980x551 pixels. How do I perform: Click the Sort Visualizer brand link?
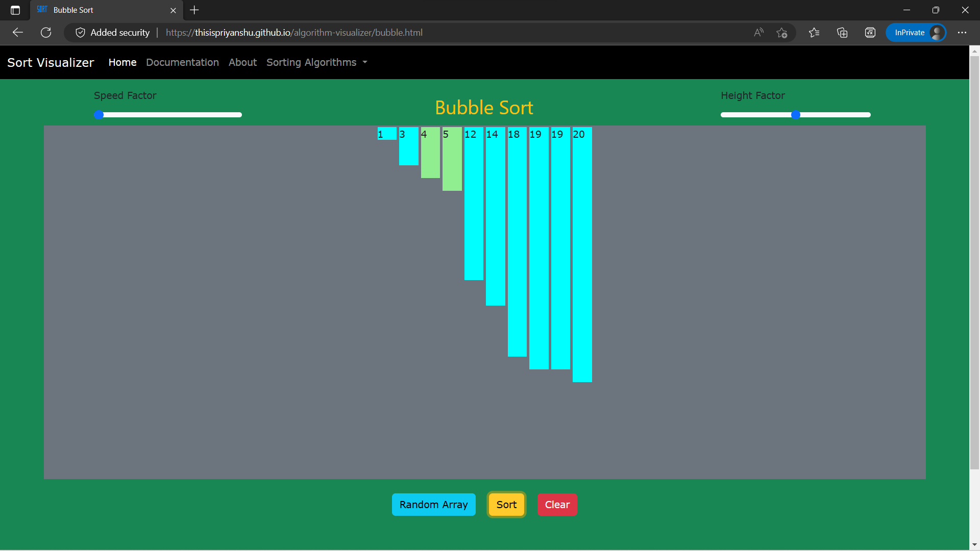(51, 62)
